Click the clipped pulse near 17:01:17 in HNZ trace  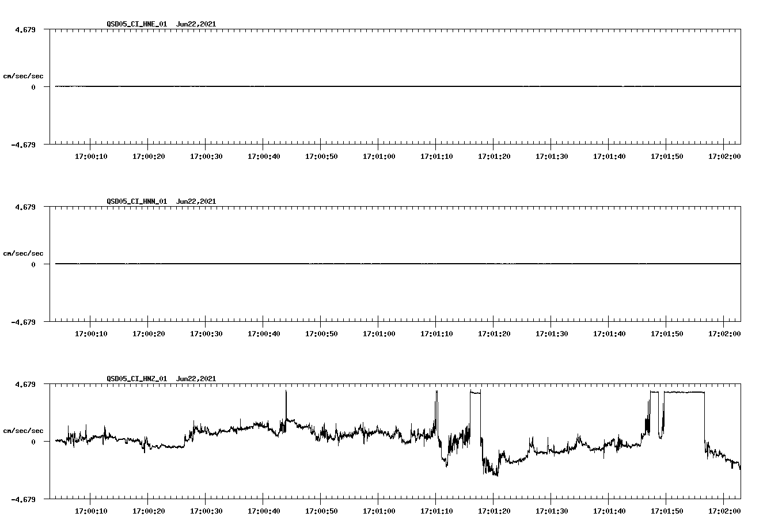tap(475, 392)
